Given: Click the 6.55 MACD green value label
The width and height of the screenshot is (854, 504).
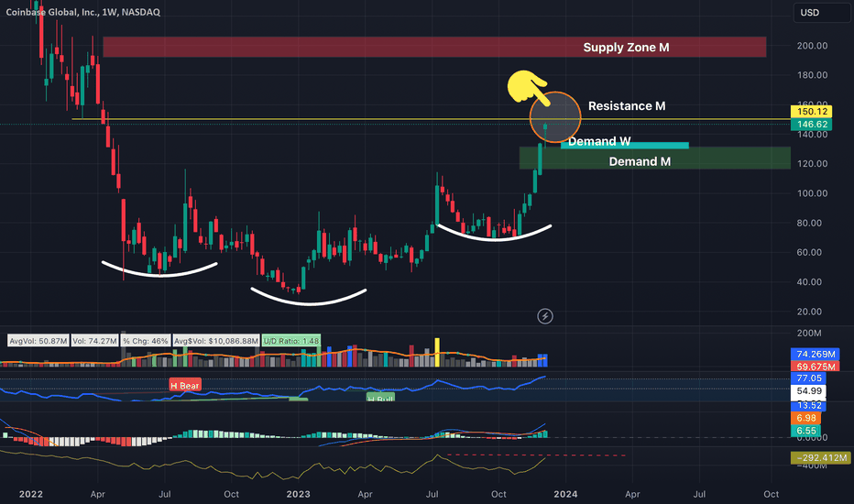Looking at the screenshot, I should point(805,431).
